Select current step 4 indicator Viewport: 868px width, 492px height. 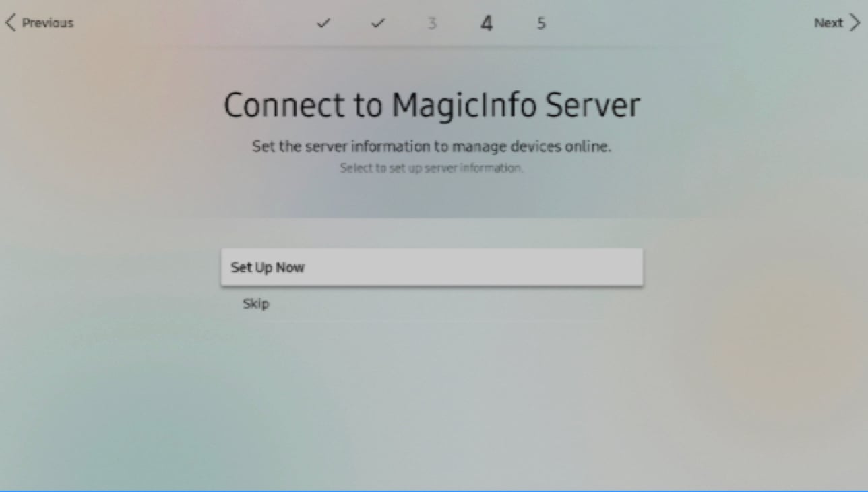tap(487, 24)
